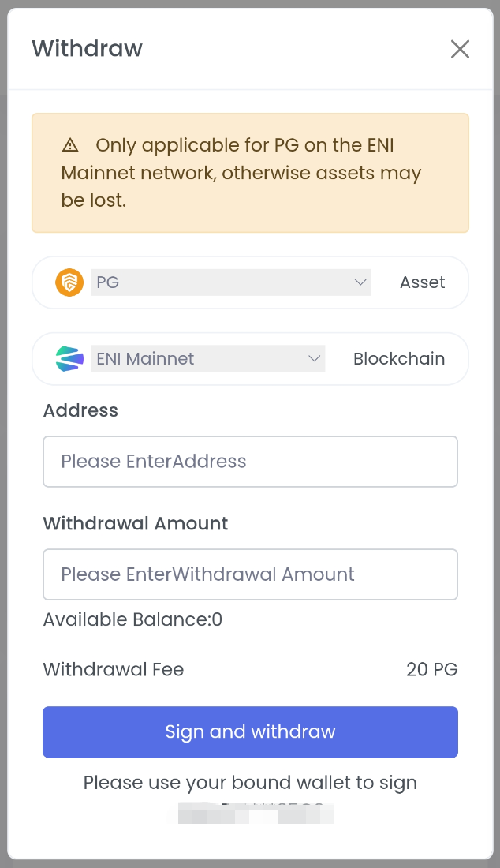Click the Available Balance text
The image size is (500, 868).
(x=132, y=620)
